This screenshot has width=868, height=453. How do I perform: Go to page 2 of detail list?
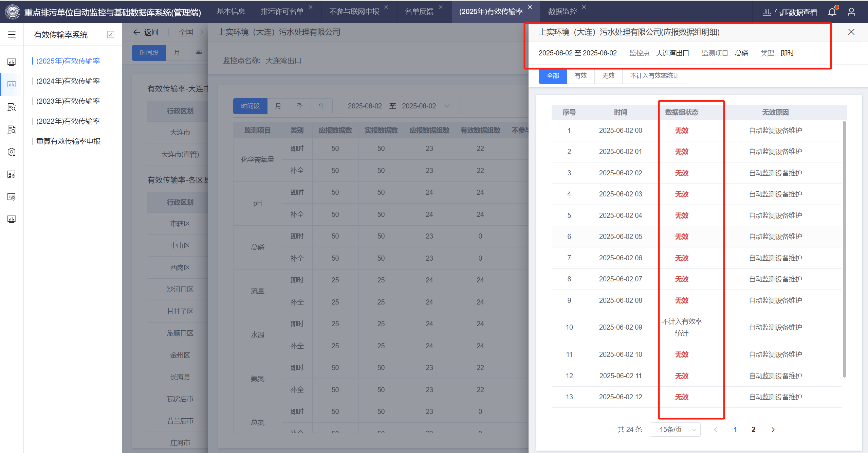point(753,430)
